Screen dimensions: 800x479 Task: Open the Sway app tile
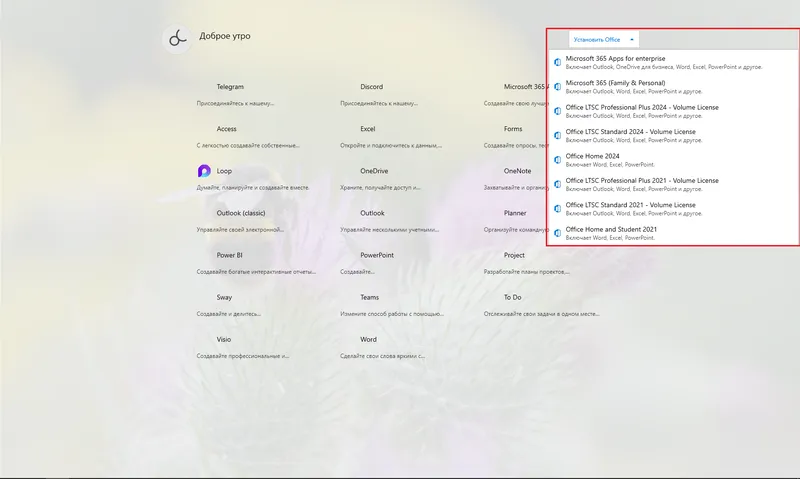pos(229,305)
